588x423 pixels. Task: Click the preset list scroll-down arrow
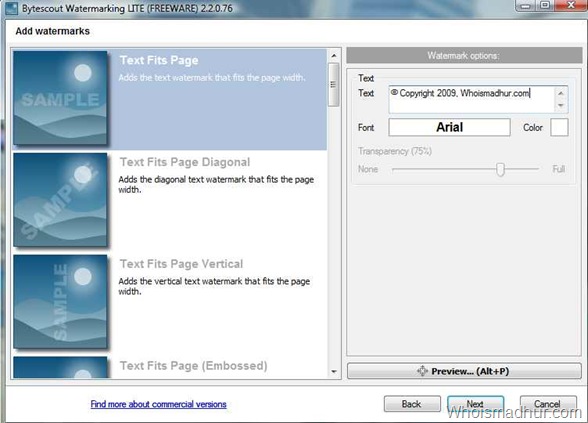point(334,372)
